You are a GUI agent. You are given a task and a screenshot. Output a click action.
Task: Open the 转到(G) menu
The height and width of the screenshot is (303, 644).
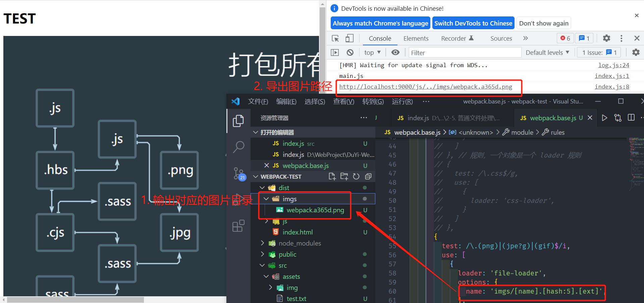coord(373,101)
